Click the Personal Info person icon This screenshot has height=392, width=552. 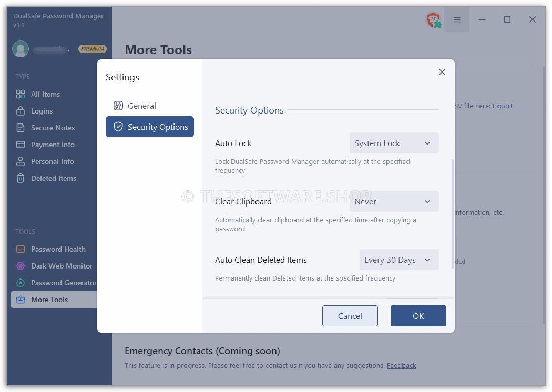click(21, 161)
